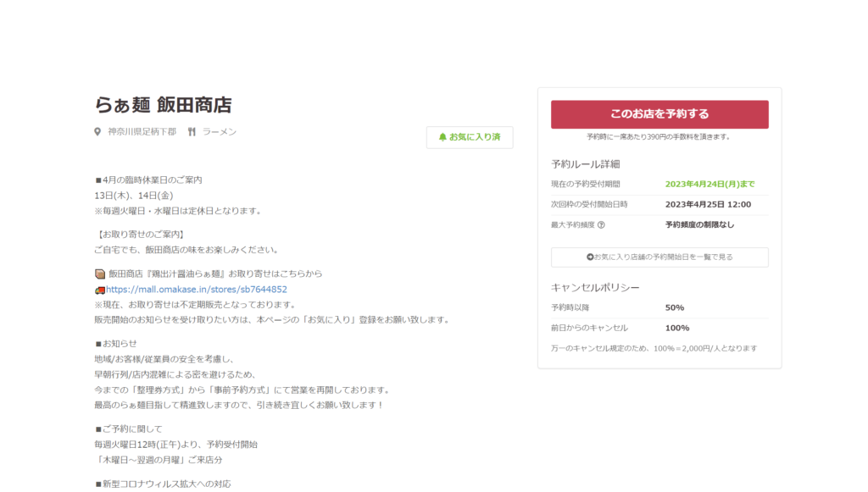
Task: Click the help icon beside 最大予約頻度
Action: [601, 225]
